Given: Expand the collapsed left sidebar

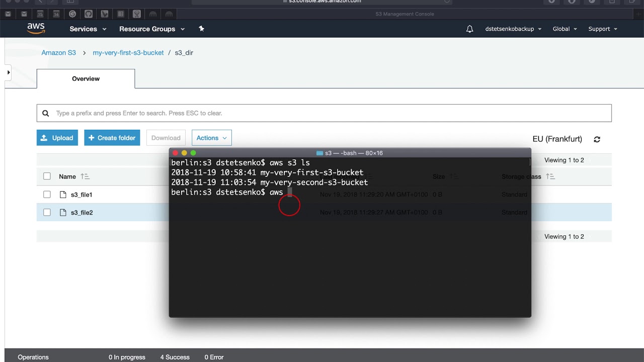Looking at the screenshot, I should tap(8, 72).
